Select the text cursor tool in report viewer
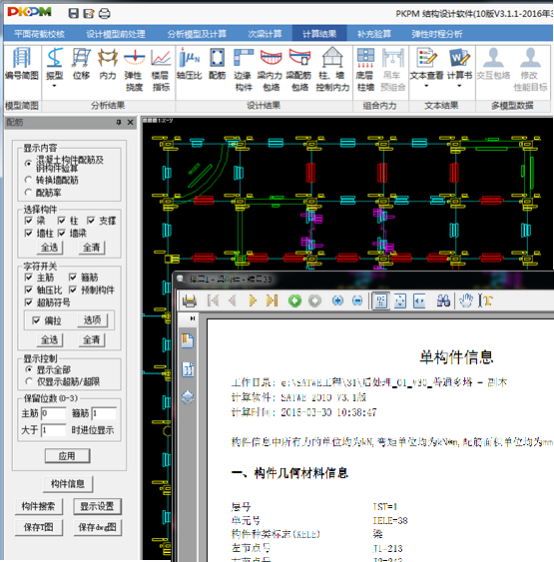The width and height of the screenshot is (554, 562). (x=485, y=300)
